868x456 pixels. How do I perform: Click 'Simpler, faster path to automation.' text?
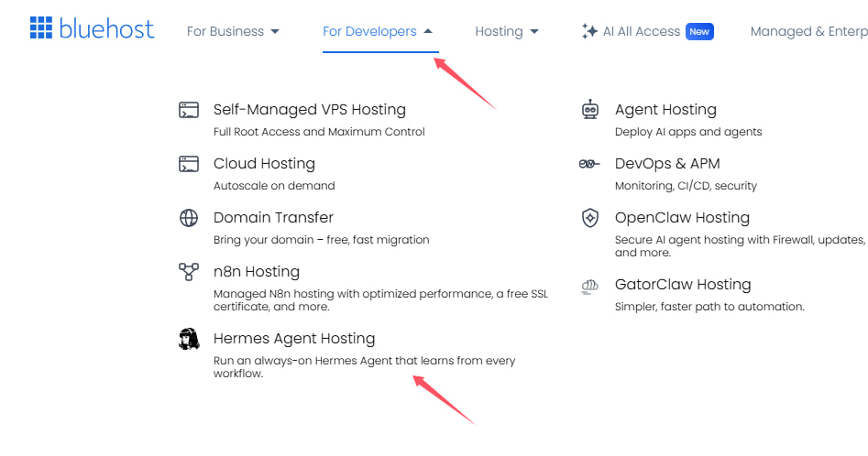coord(709,306)
